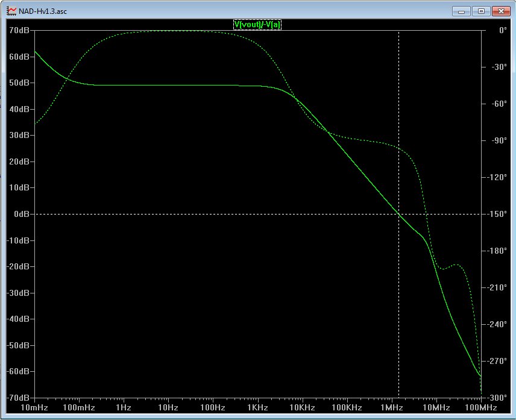Click the 20dB magnitude axis label
Image resolution: width=516 pixels, height=420 pixels.
[19, 161]
